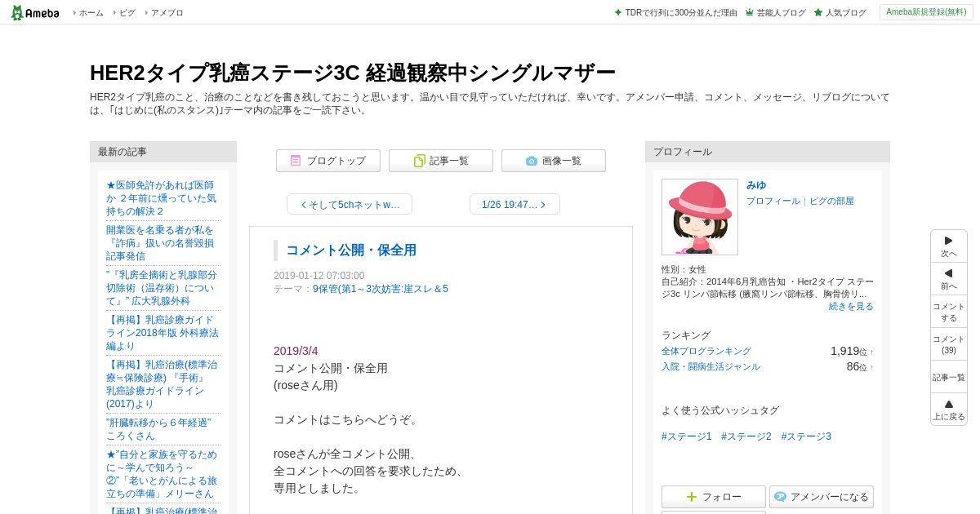Image resolution: width=980 pixels, height=514 pixels.
Task: Click Ameba新規登録(無料) button
Action: pyautogui.click(x=926, y=12)
